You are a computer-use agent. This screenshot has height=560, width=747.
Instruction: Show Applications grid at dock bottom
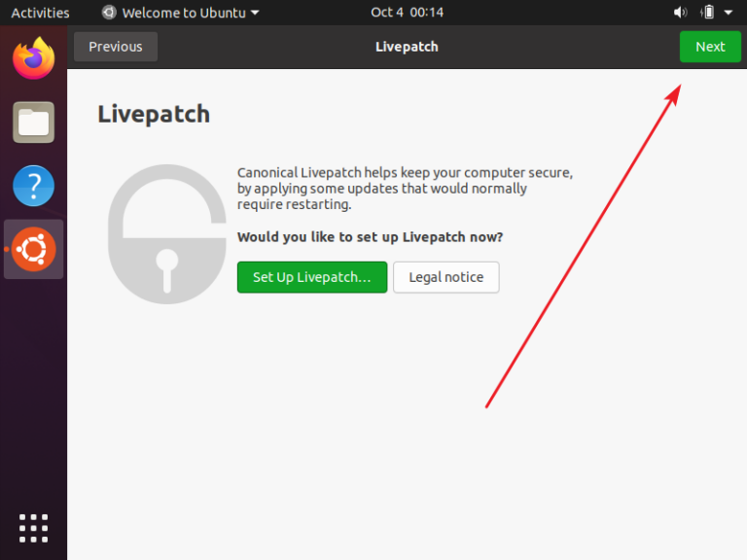[x=33, y=527]
